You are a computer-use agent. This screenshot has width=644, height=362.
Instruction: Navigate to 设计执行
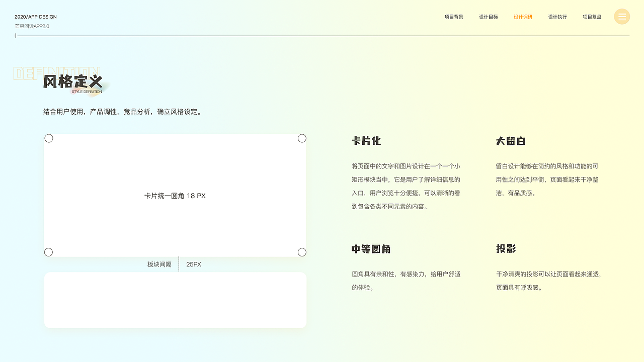tap(557, 17)
